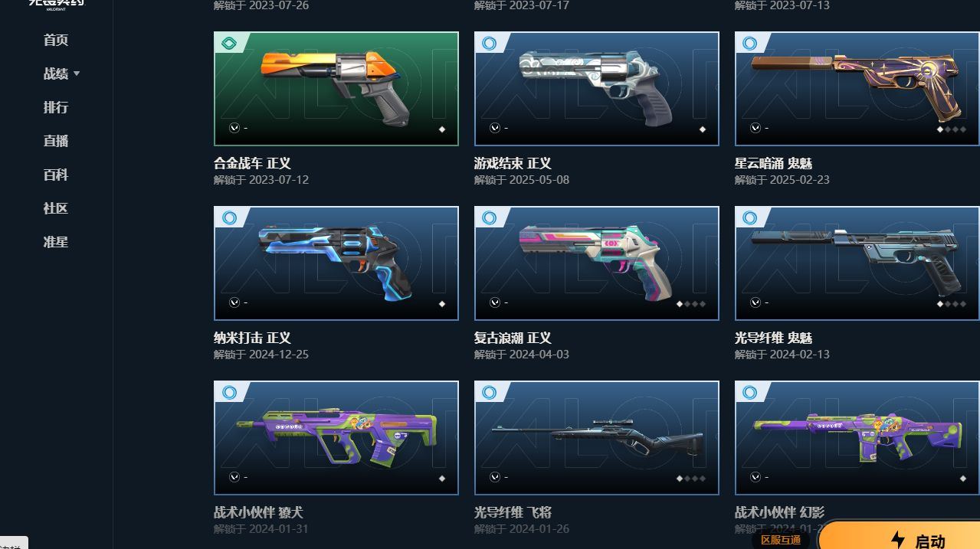Click the tier icon on 星云暗涌 鬼魅 card
Image resolution: width=980 pixels, height=549 pixels.
click(x=749, y=44)
